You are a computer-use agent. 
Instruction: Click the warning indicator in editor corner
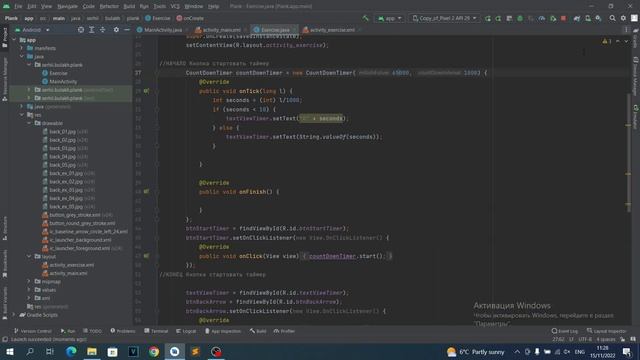coord(607,41)
